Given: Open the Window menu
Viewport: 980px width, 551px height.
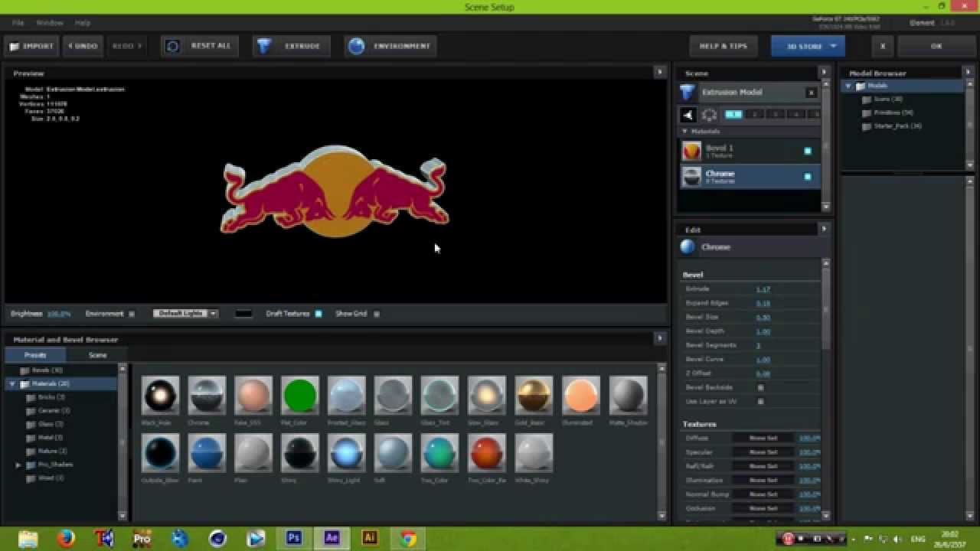Looking at the screenshot, I should 50,23.
